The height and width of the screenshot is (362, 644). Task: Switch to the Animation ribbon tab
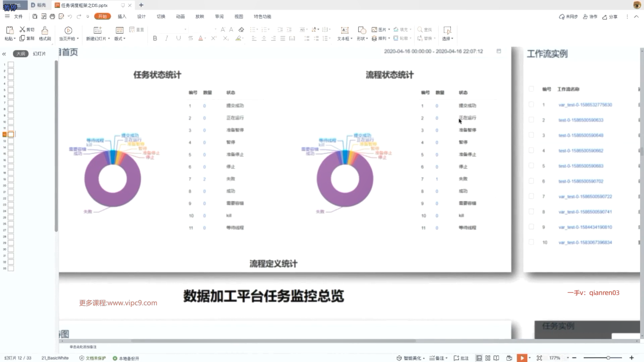(180, 16)
